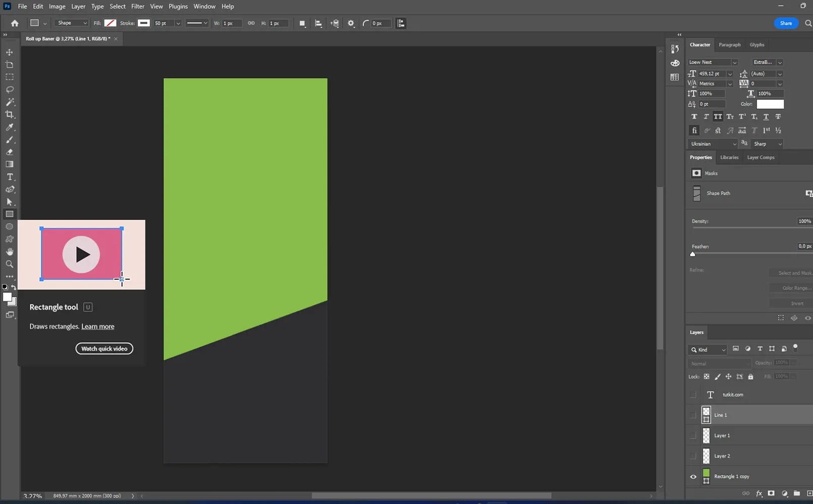The height and width of the screenshot is (504, 813).
Task: Open the Sharp anti-aliasing dropdown
Action: pyautogui.click(x=767, y=144)
